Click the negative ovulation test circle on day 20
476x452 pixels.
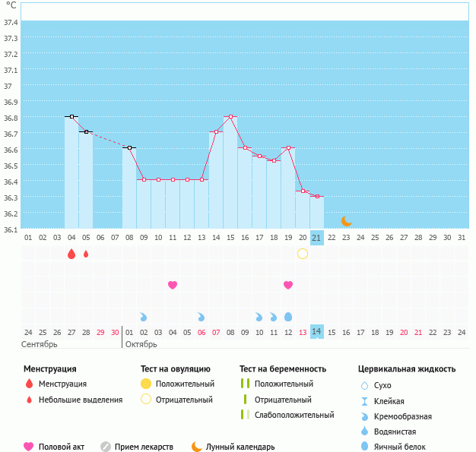pos(303,254)
